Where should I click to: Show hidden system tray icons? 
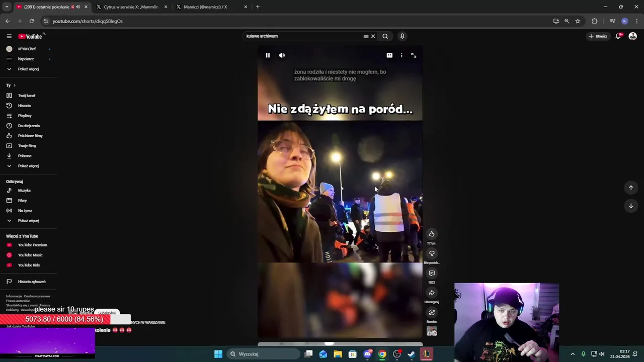[x=573, y=354]
